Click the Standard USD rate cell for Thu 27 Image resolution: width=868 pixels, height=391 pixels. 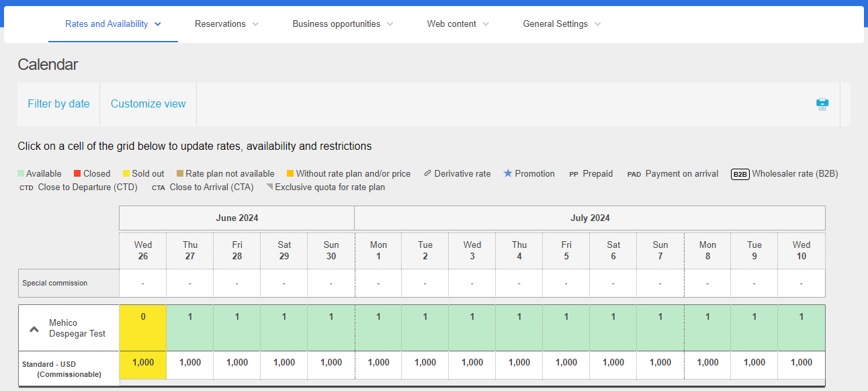(190, 363)
